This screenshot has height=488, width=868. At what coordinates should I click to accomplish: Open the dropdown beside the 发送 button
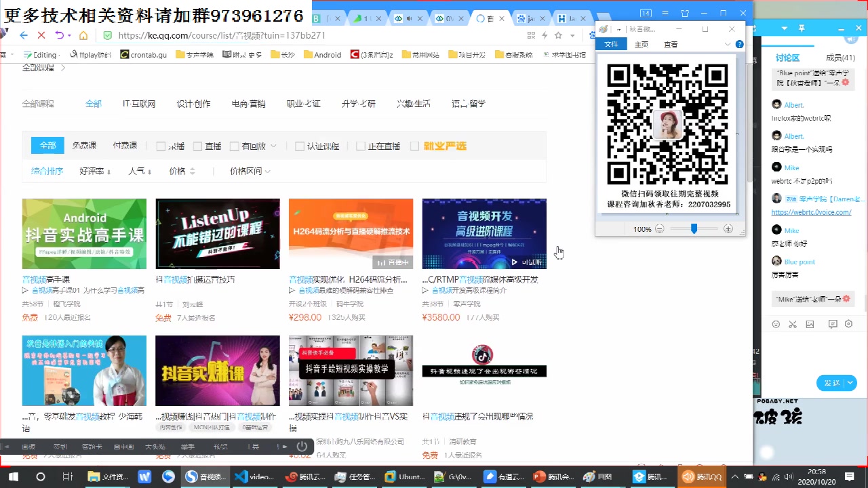[x=850, y=383]
